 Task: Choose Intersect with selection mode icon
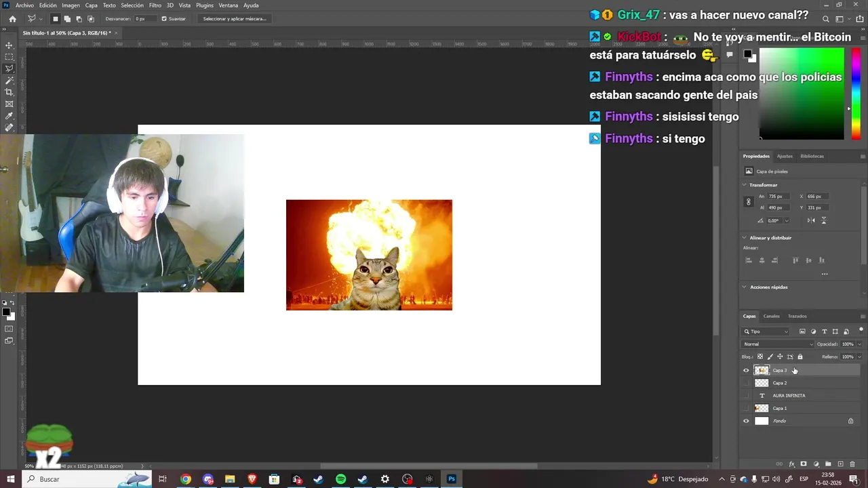91,19
